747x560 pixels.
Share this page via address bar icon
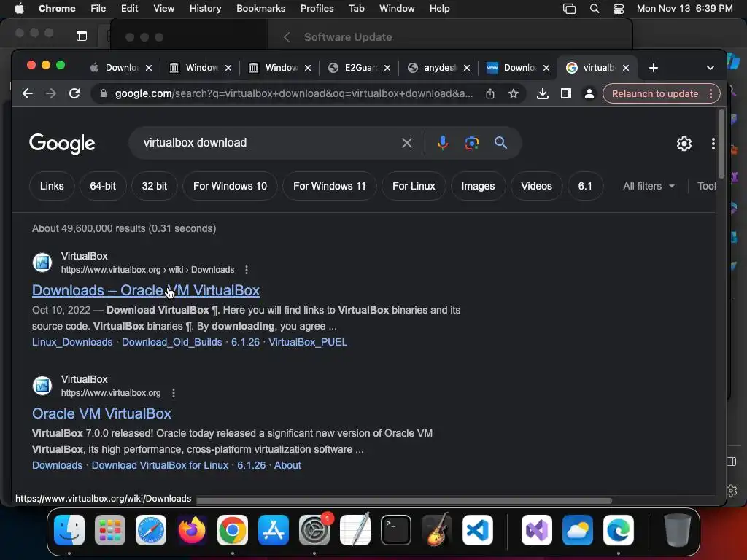point(489,93)
